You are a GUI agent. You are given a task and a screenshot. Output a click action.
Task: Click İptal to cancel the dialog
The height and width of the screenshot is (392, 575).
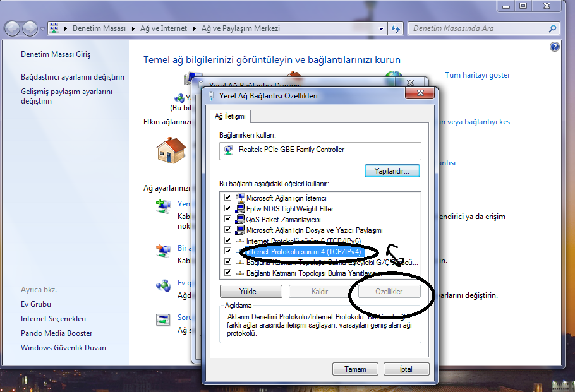click(406, 369)
